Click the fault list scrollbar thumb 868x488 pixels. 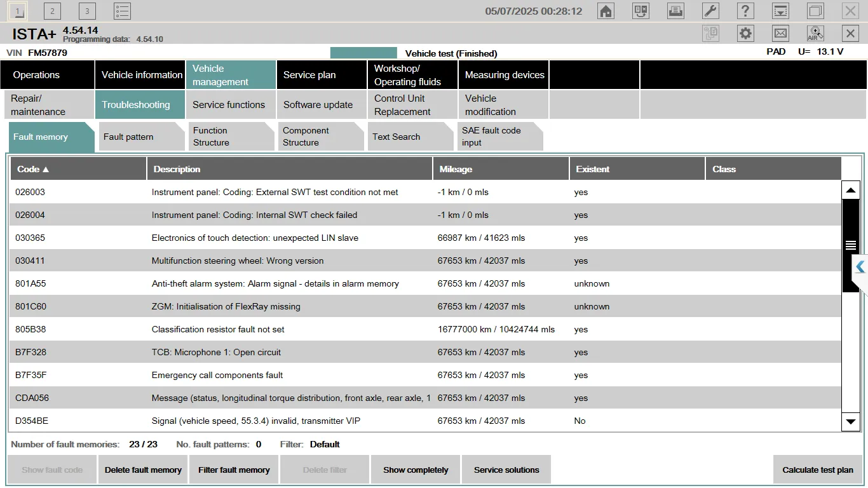(851, 245)
